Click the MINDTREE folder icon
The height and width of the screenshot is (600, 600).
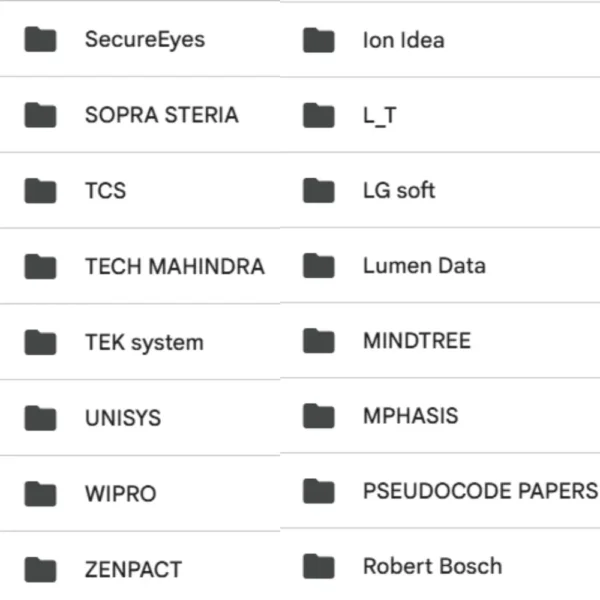click(x=318, y=341)
